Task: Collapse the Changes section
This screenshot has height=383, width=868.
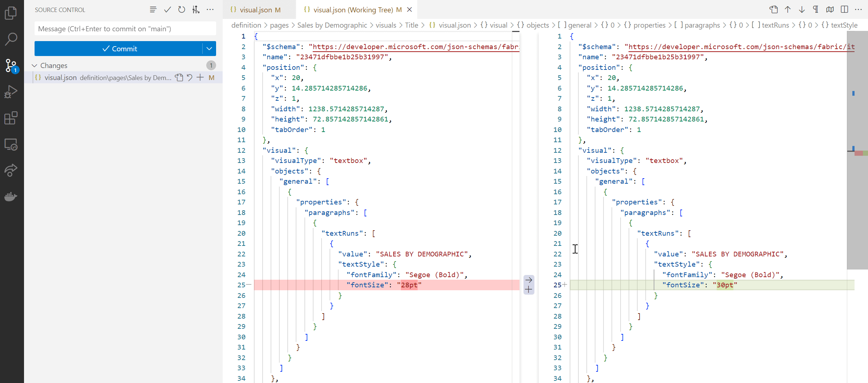Action: (x=35, y=65)
